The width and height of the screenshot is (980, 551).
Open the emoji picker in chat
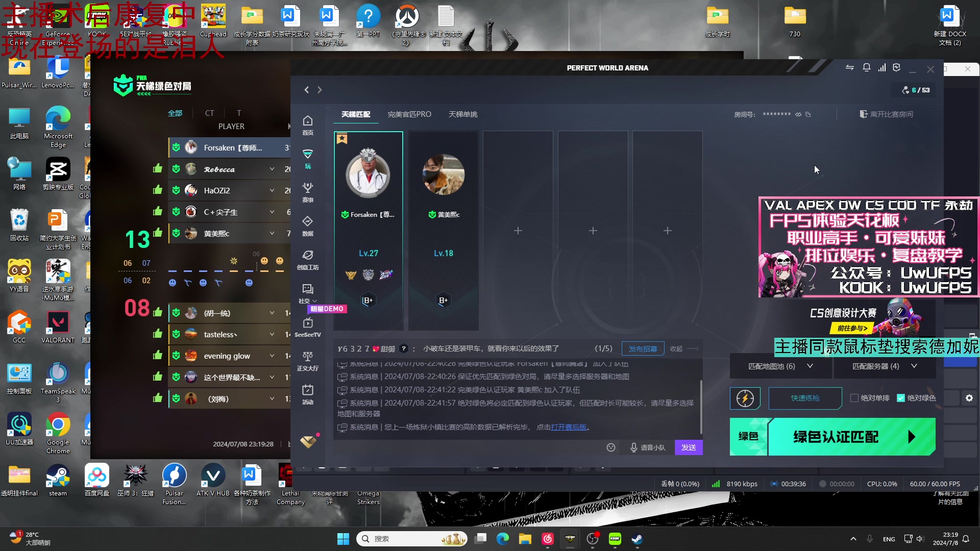point(611,447)
